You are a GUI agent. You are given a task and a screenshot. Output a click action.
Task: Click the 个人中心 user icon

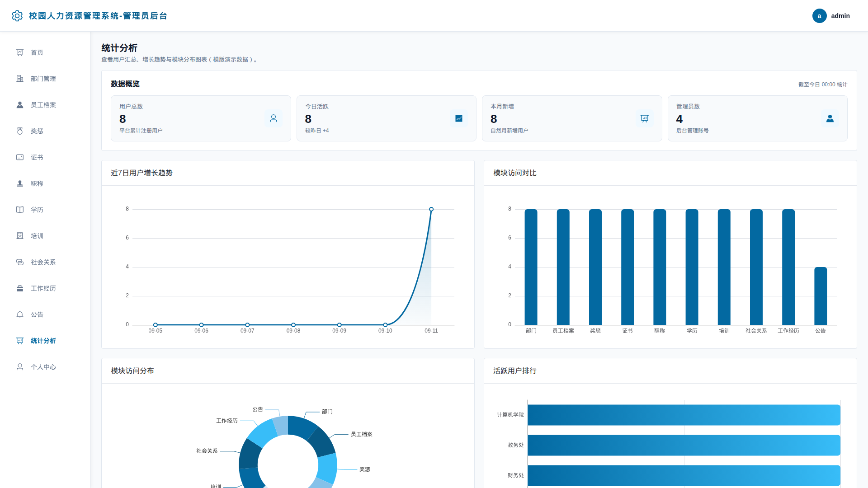20,367
